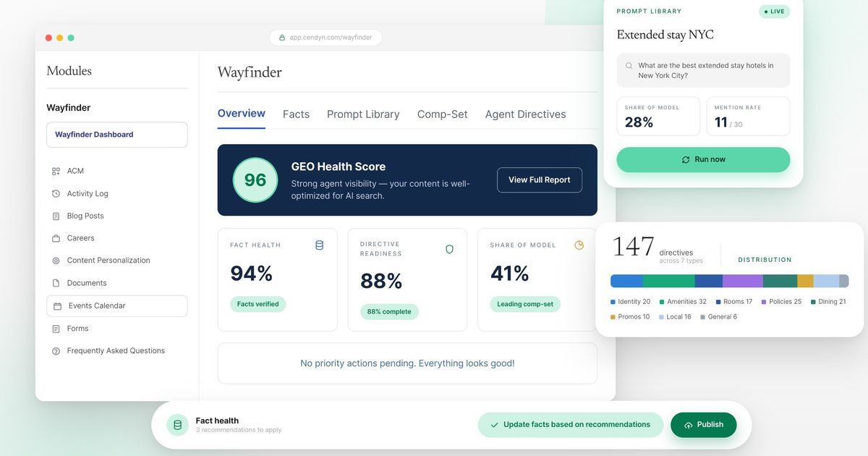This screenshot has width=868, height=456.
Task: Open Content Personalization module
Action: (x=109, y=261)
